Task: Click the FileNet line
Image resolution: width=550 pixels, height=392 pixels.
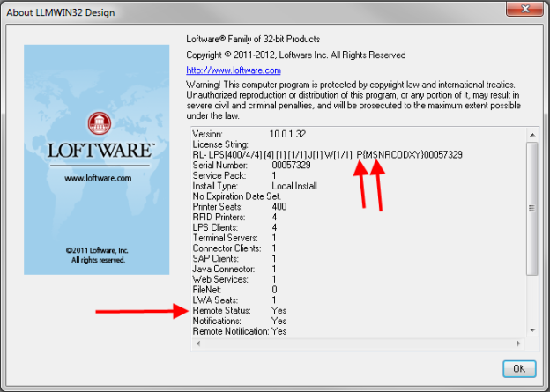Action: [234, 290]
